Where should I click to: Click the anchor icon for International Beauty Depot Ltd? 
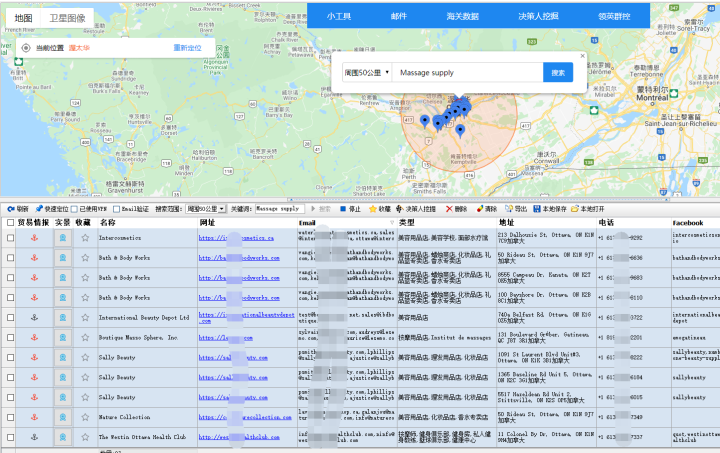coord(34,317)
